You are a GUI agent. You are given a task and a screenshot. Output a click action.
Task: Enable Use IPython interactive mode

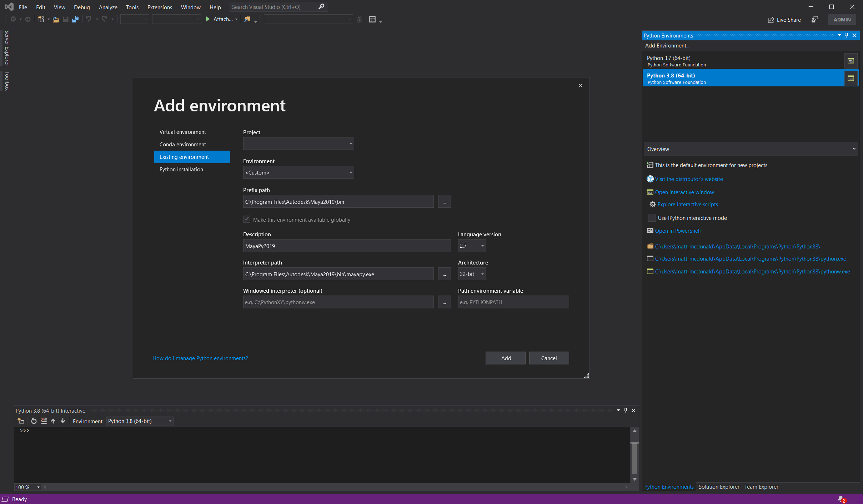point(651,218)
